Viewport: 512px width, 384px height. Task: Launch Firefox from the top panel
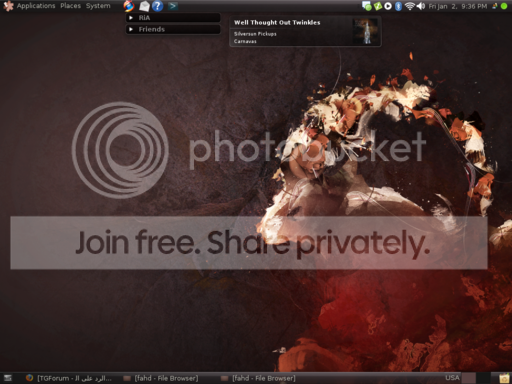pyautogui.click(x=129, y=6)
